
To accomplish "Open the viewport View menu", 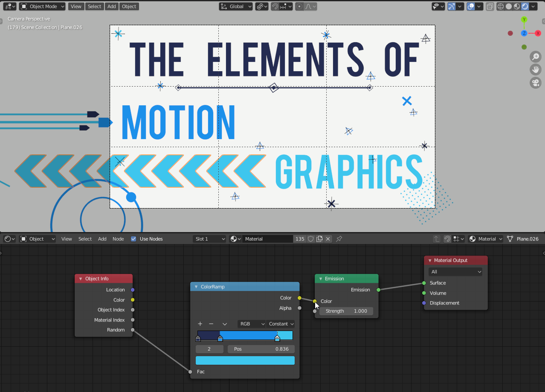I will point(76,6).
